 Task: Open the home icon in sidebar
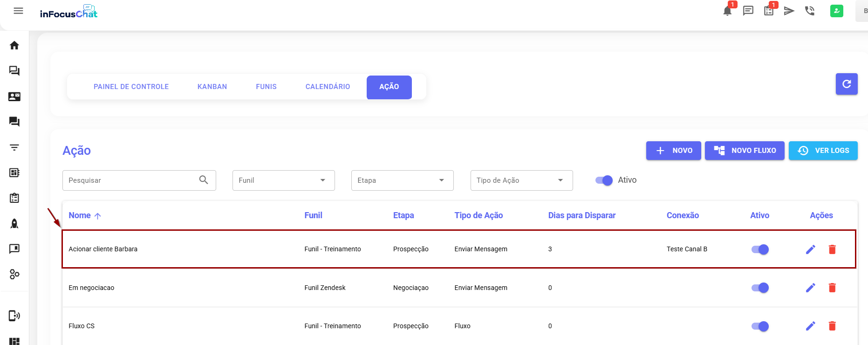(x=14, y=45)
